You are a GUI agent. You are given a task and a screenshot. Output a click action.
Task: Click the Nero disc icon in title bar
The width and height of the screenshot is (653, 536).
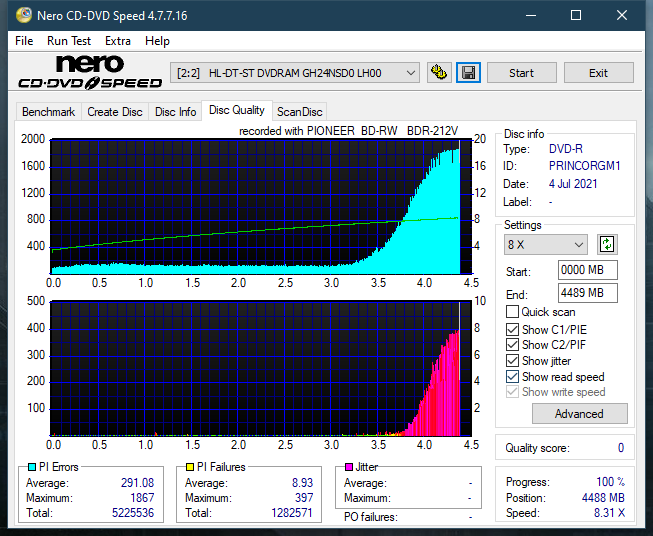24,15
